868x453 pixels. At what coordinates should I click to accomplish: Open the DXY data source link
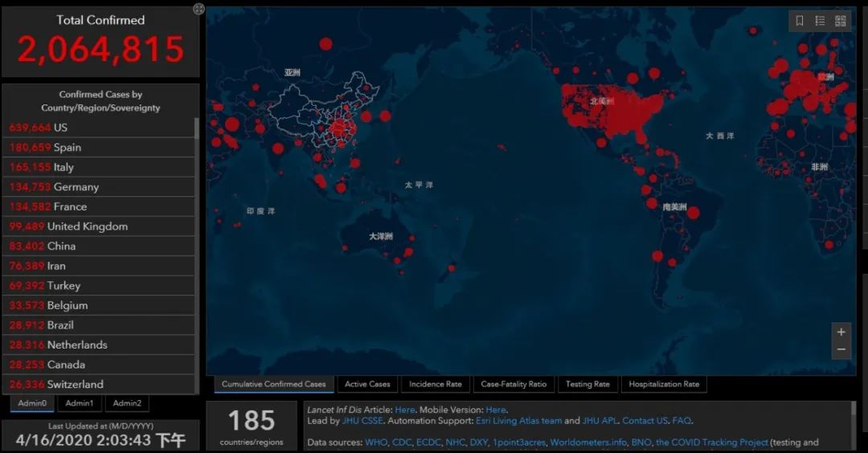(479, 443)
